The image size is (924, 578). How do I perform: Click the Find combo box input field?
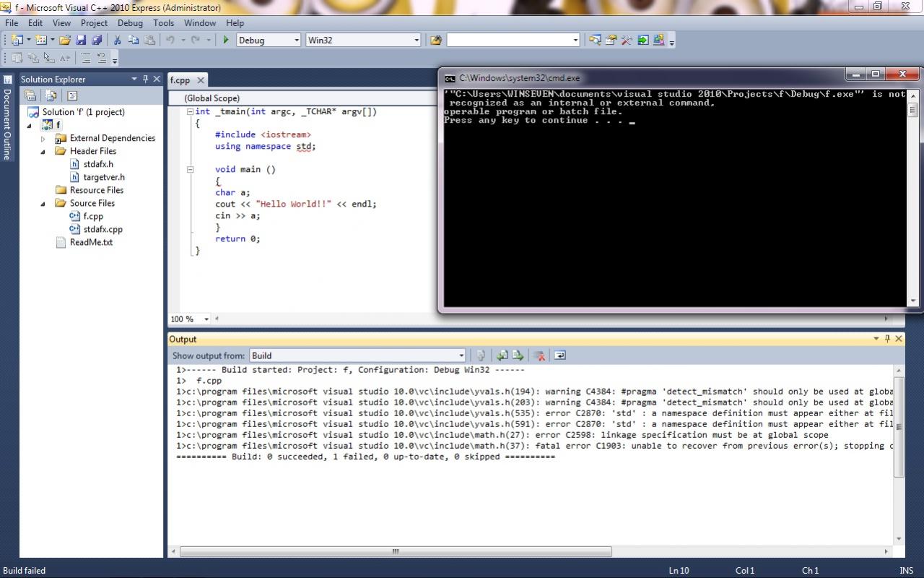pyautogui.click(x=508, y=40)
